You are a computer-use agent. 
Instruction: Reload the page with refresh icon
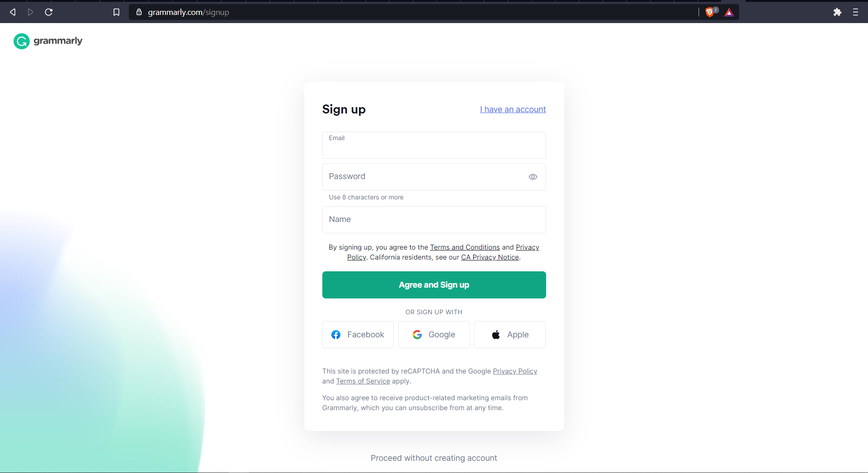tap(49, 12)
